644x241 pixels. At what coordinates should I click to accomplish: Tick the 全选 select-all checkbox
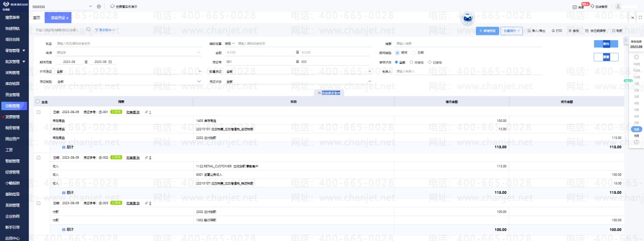tap(38, 101)
